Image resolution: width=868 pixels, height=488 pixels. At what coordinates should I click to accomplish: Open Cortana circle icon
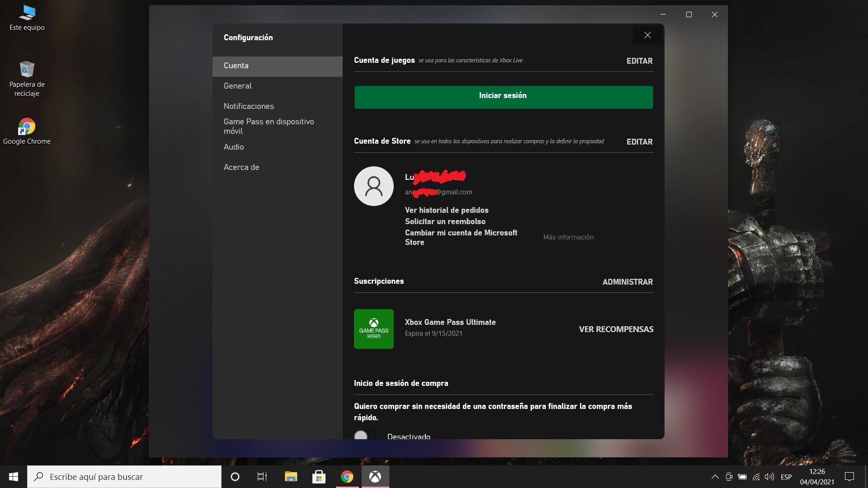point(235,477)
